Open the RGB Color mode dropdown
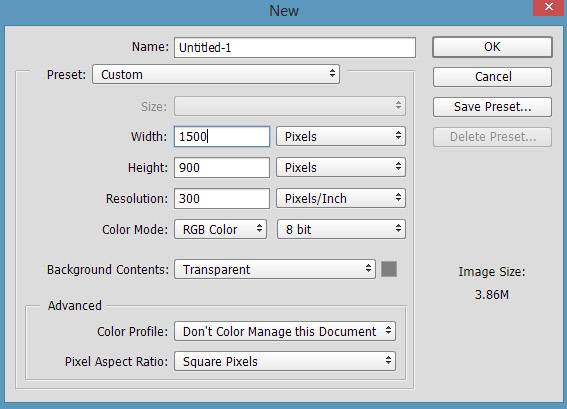567x409 pixels. click(220, 229)
